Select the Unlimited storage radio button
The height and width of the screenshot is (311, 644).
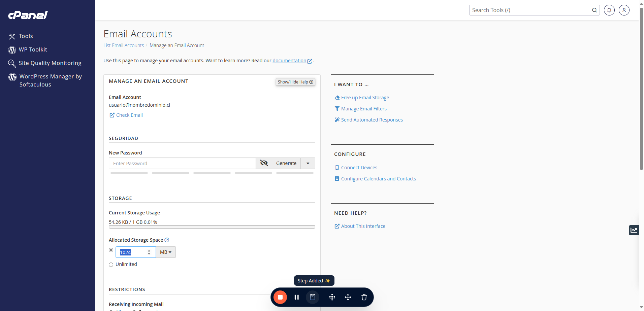111,265
